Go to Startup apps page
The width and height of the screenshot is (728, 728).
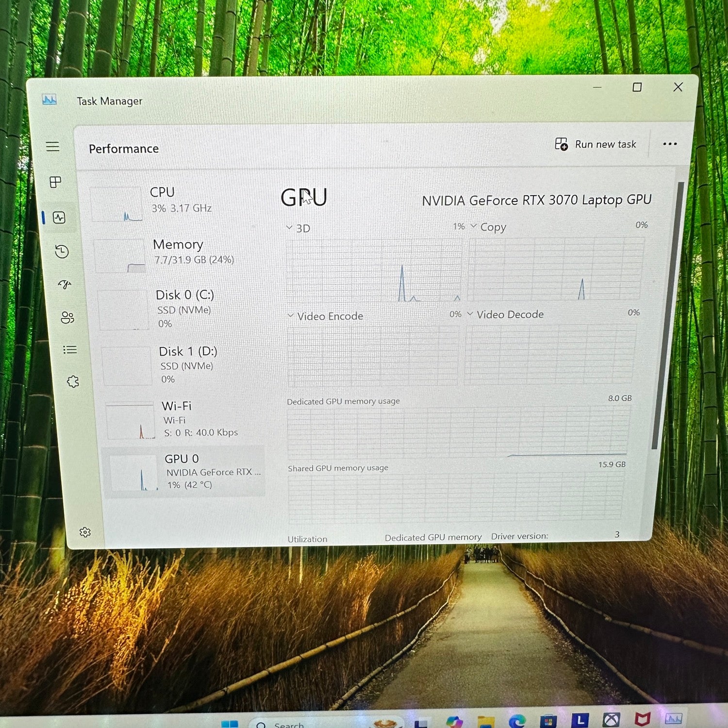65,284
